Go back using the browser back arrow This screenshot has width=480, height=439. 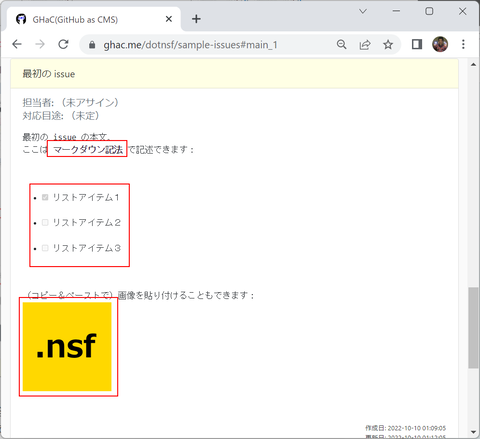17,44
